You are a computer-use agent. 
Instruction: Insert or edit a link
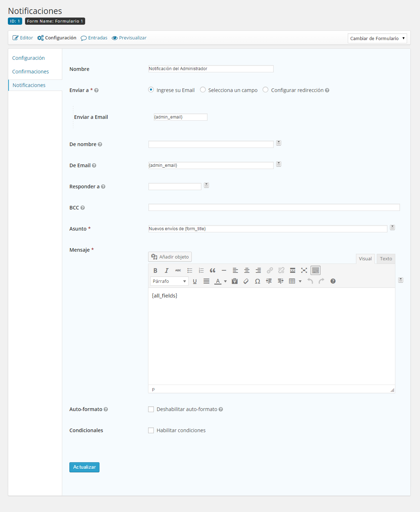tap(270, 270)
